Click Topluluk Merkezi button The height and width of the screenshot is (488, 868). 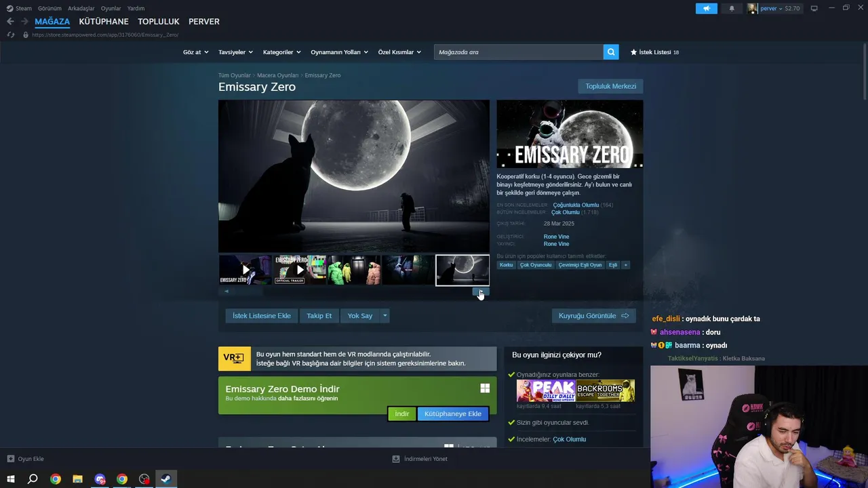pyautogui.click(x=610, y=86)
